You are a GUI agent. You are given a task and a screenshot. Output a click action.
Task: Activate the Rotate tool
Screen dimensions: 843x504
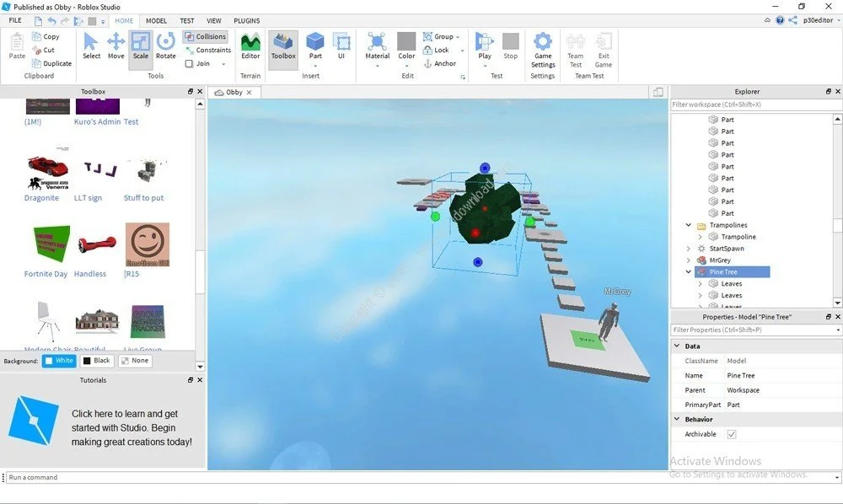click(165, 46)
